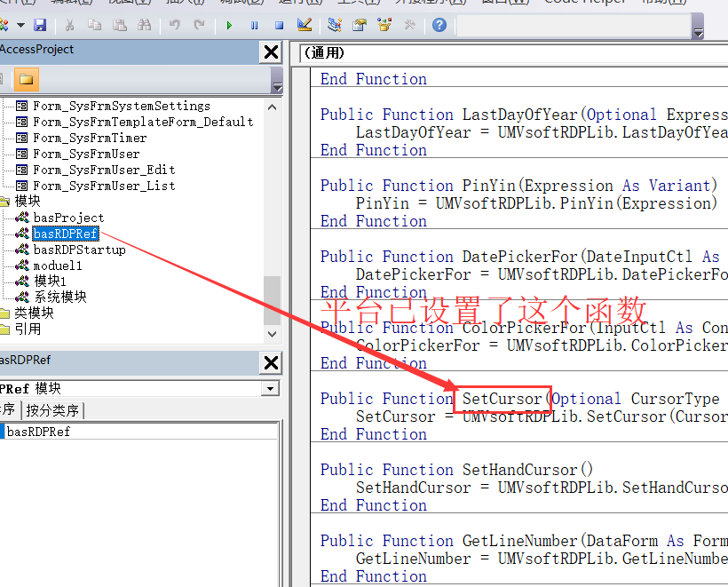Select the basRDPRef module
728x587 pixels.
click(x=66, y=234)
